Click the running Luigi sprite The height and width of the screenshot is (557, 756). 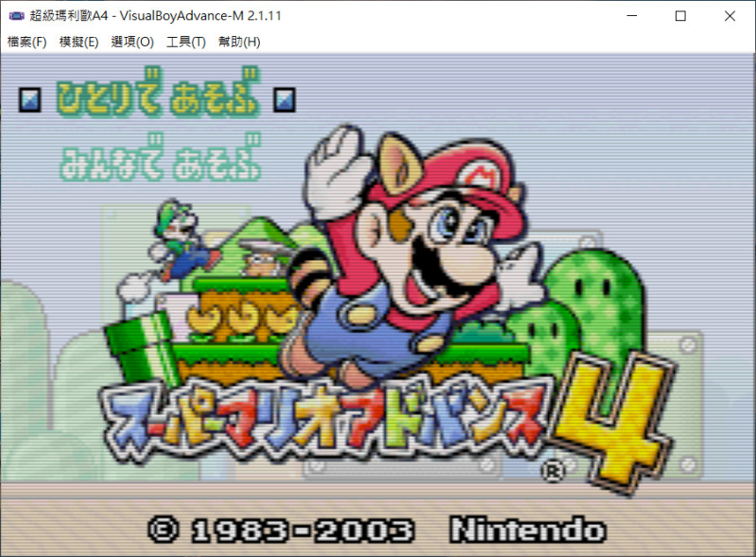pyautogui.click(x=185, y=239)
